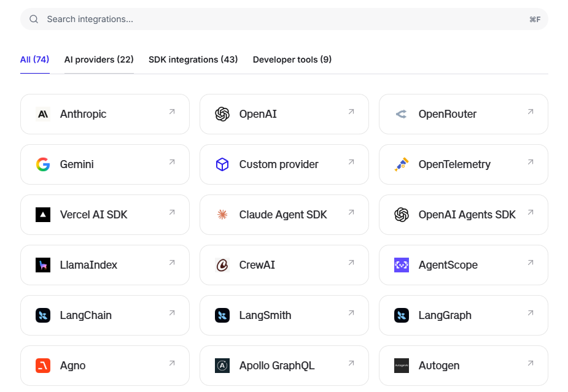Screen dimensions: 568x392
Task: Click the CrewAI logo icon
Action: point(222,265)
